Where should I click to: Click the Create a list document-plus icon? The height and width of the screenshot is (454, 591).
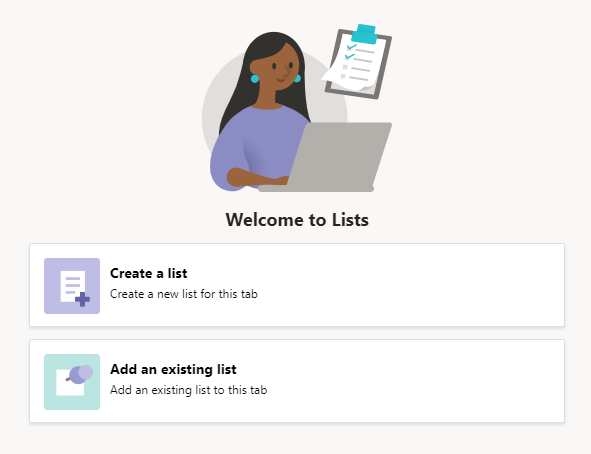72,286
